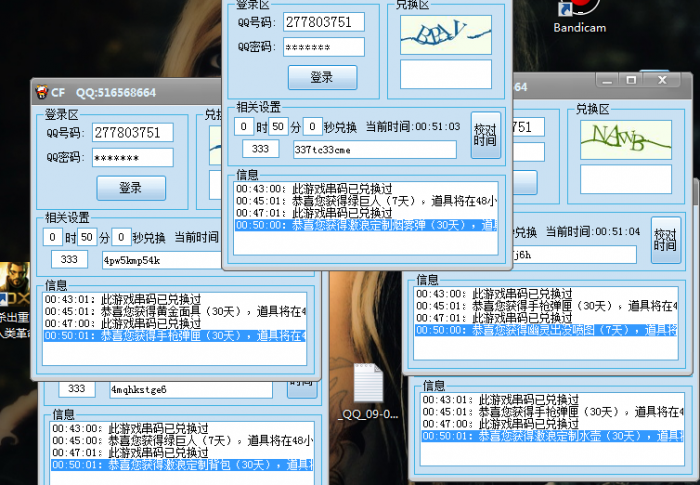Focus QQ号码 field in CF QQ:516568664 window

[x=133, y=133]
